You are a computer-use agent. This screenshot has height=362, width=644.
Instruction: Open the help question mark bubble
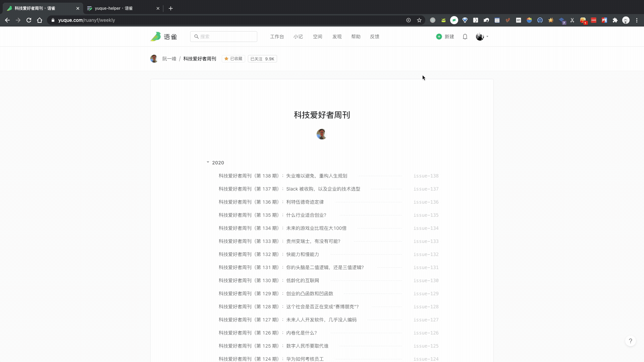click(631, 341)
